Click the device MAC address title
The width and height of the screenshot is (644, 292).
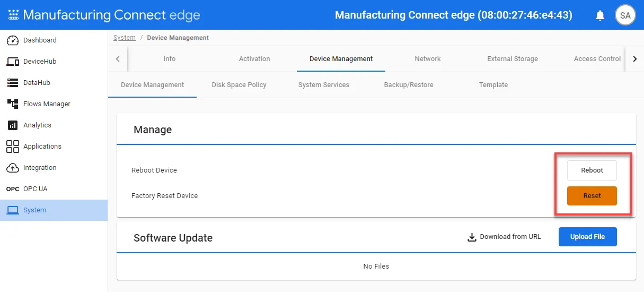(x=454, y=15)
